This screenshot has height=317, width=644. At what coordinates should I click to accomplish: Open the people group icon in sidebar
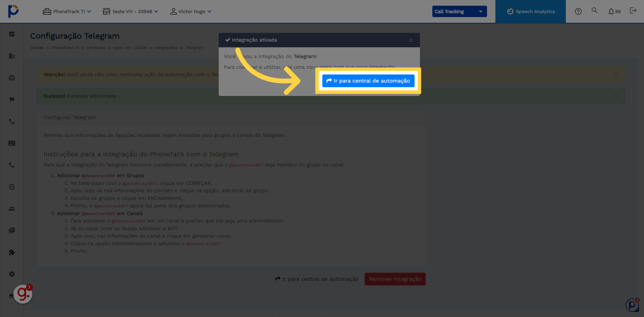pos(12,209)
